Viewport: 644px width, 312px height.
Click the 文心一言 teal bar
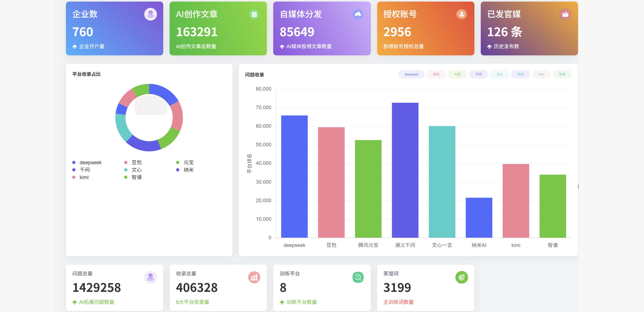pos(442,182)
